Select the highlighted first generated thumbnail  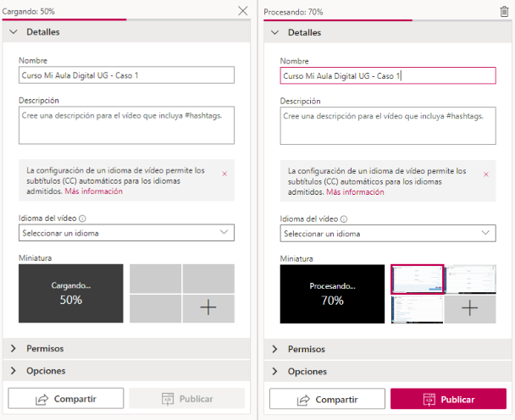(417, 279)
